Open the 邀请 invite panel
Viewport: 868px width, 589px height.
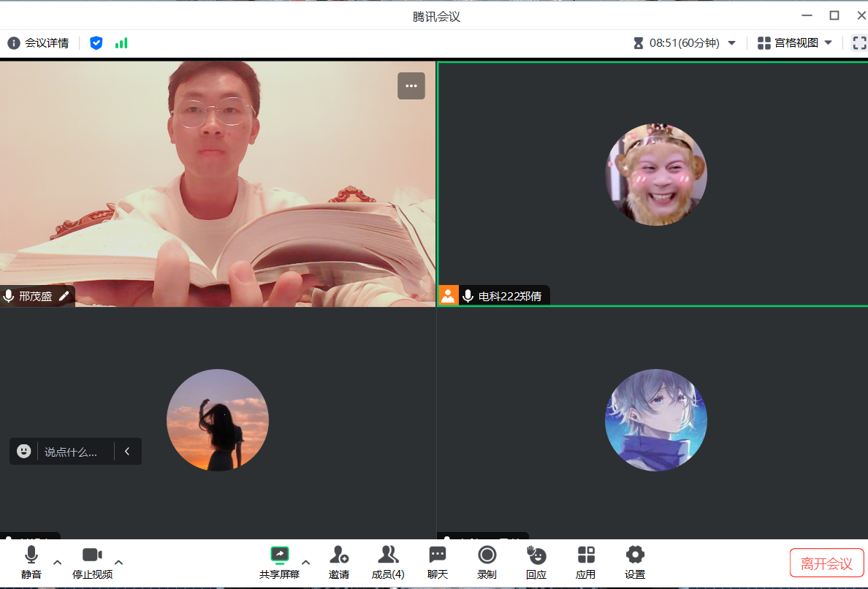click(339, 562)
